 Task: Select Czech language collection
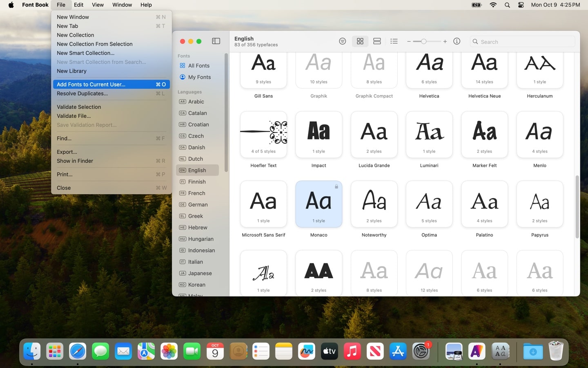198,136
